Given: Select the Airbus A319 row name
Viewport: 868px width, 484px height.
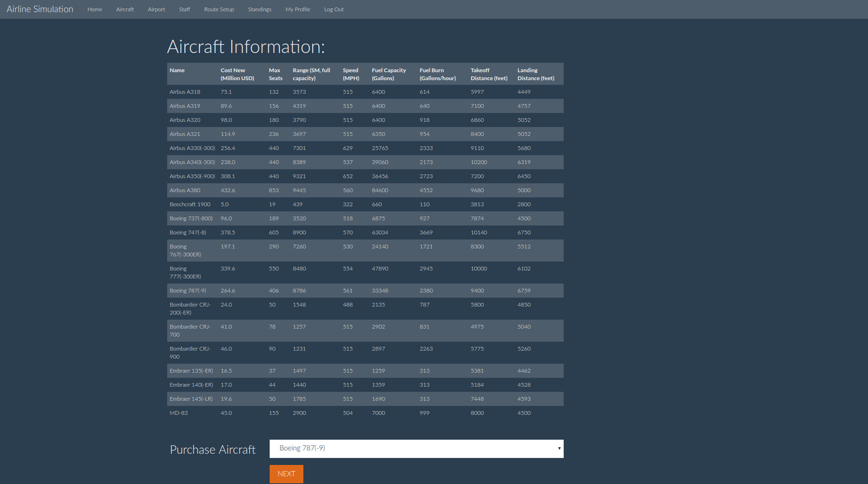Looking at the screenshot, I should [x=185, y=106].
